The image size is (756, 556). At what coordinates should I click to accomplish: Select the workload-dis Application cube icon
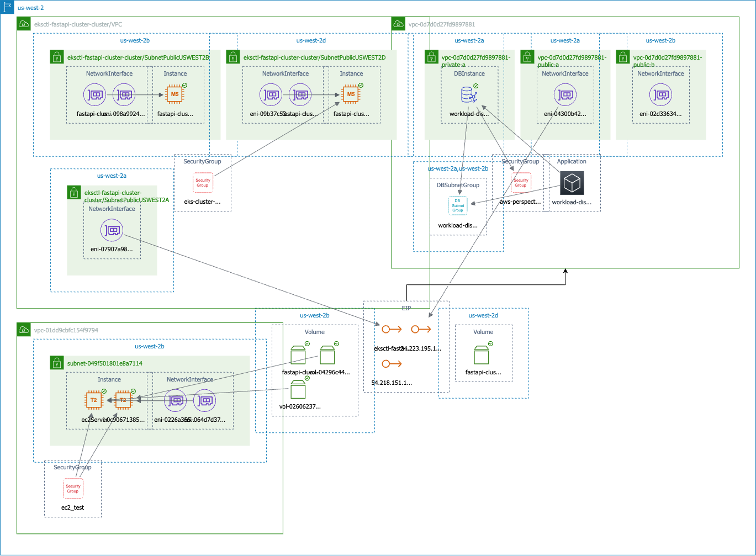(572, 183)
